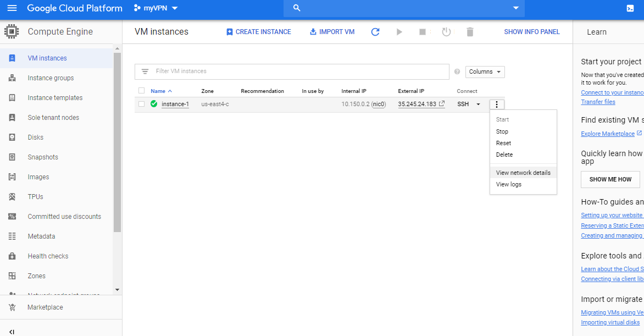Open Connecting via client libraries link

click(612, 279)
